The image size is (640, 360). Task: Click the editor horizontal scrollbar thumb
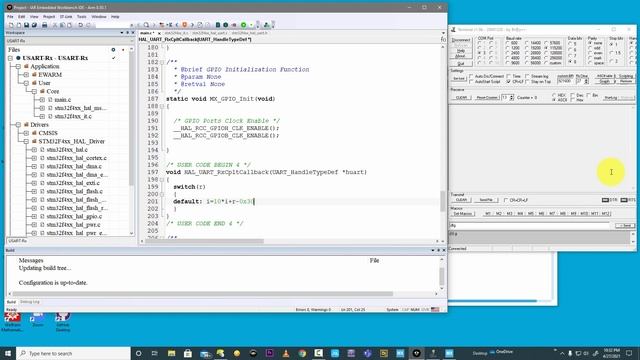click(x=204, y=241)
